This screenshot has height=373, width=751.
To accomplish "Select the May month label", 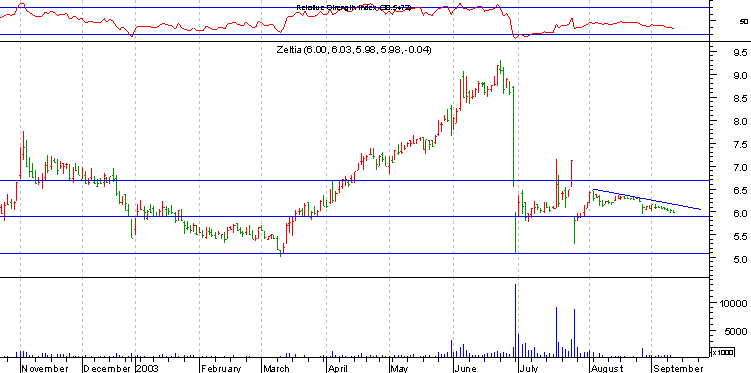I will click(x=398, y=369).
